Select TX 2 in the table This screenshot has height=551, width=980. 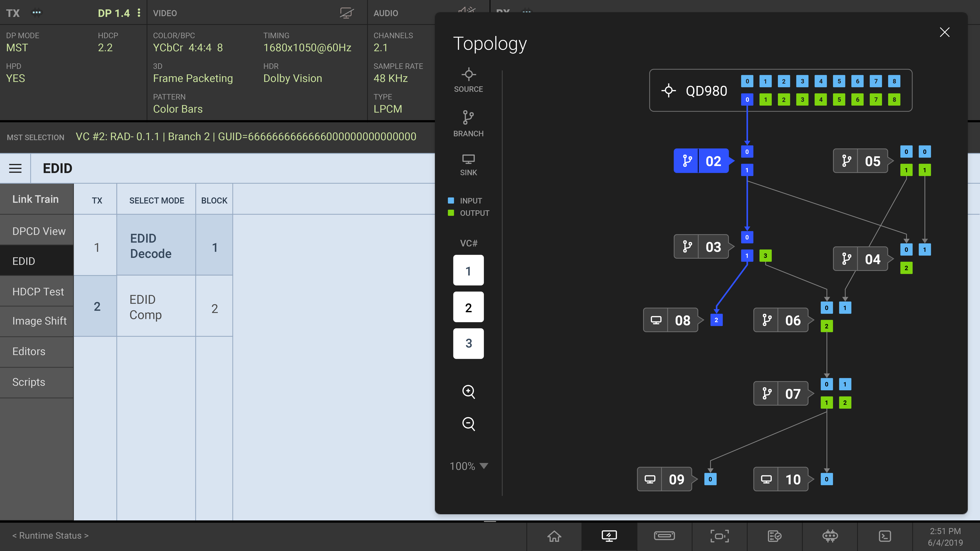click(95, 307)
